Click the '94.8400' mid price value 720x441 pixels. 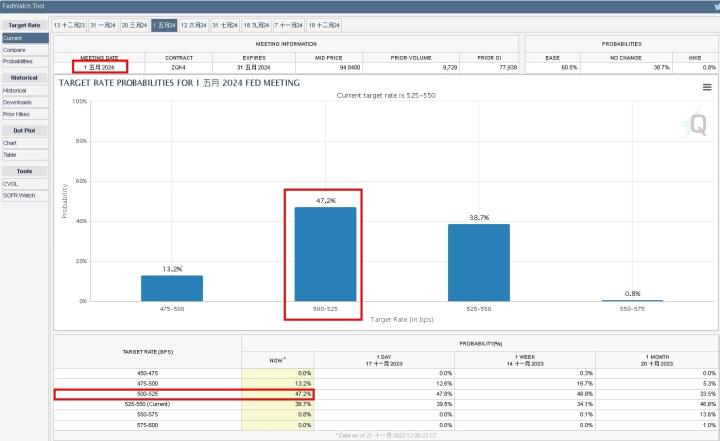[350, 68]
